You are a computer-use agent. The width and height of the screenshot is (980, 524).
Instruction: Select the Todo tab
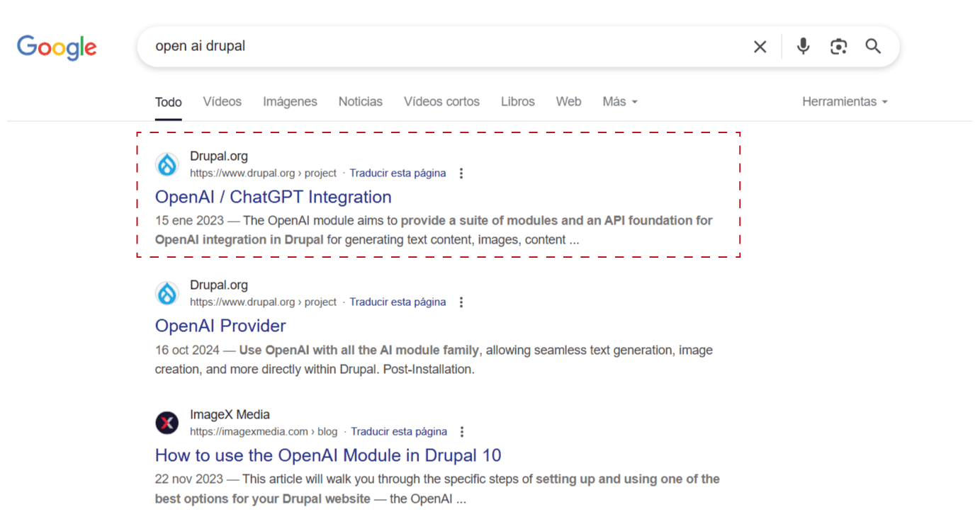coord(169,102)
